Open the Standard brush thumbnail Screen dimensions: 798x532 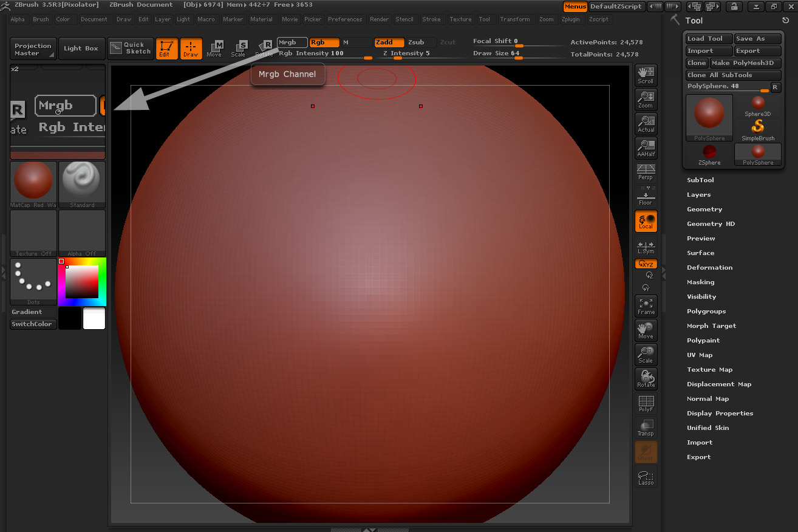(82, 185)
